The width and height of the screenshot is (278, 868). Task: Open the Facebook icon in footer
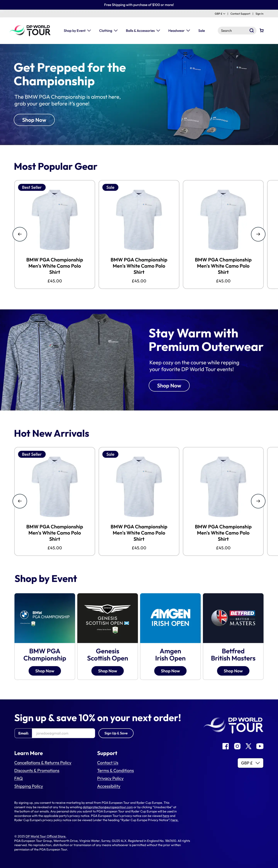[x=225, y=746]
